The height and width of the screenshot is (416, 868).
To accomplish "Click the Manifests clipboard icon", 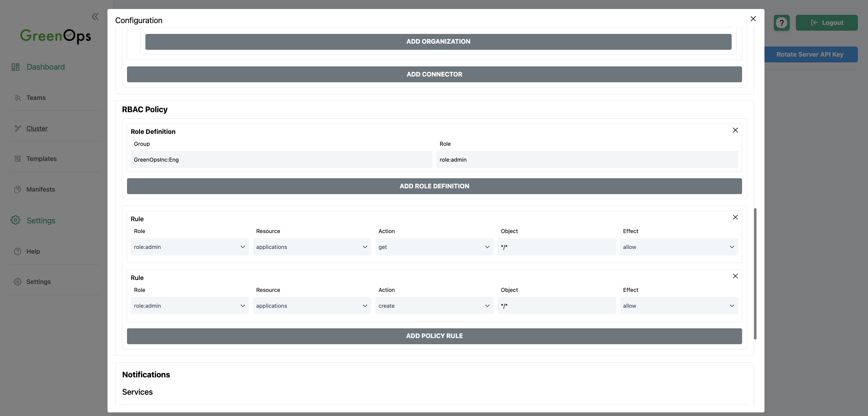I will coord(18,189).
